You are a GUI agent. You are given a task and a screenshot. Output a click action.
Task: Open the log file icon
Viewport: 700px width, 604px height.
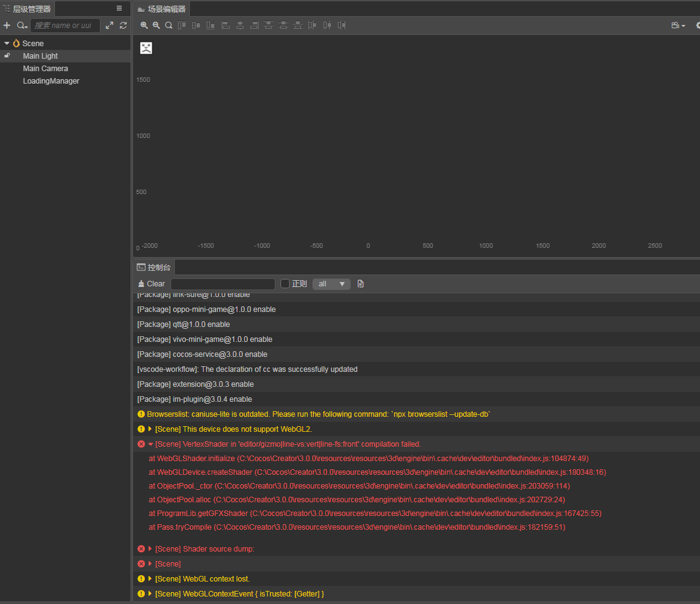361,284
